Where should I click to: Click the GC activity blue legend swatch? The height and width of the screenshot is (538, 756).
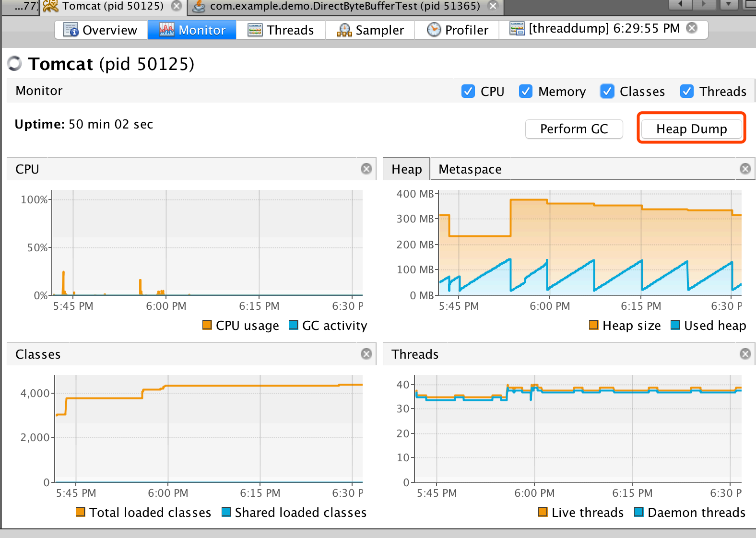coord(294,325)
